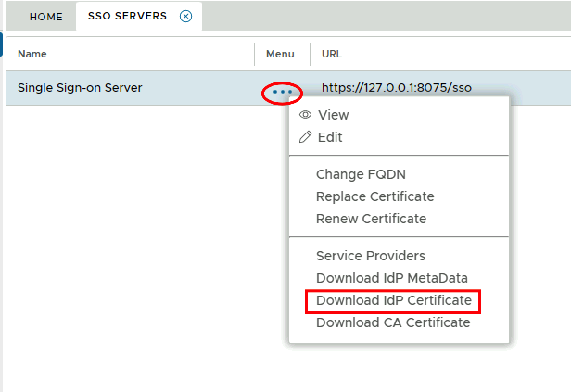Select Replace Certificate menu option
This screenshot has width=571, height=392.
(x=374, y=196)
